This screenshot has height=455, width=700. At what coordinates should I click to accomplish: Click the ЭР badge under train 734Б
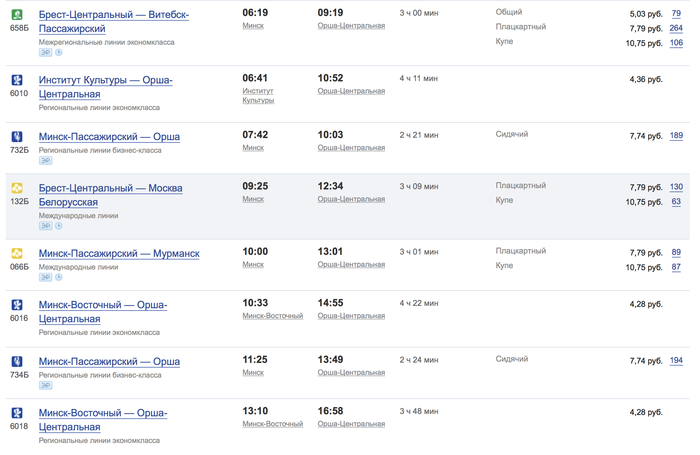click(45, 385)
